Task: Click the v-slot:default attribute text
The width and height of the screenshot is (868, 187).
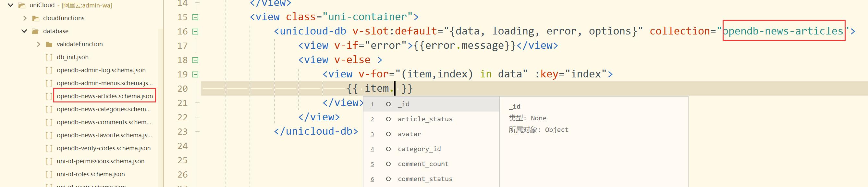Action: (x=395, y=31)
